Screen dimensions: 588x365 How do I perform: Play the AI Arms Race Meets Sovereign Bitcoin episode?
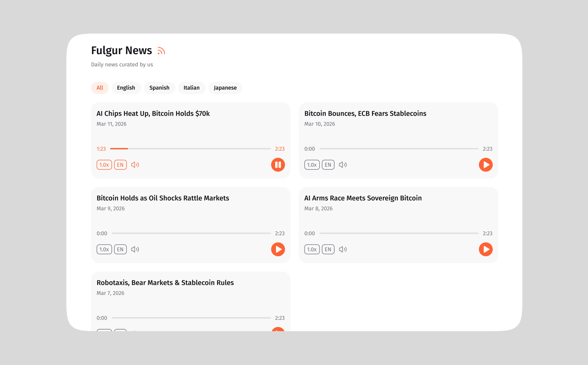[486, 249]
